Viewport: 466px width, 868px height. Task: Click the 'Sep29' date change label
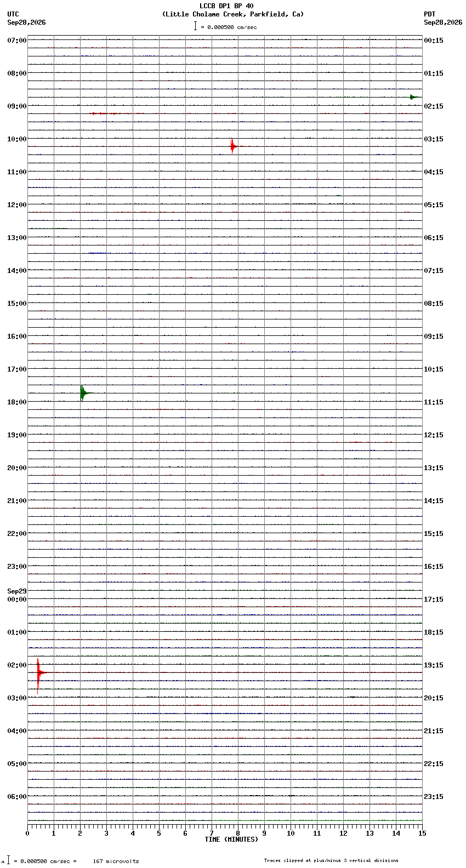(17, 591)
